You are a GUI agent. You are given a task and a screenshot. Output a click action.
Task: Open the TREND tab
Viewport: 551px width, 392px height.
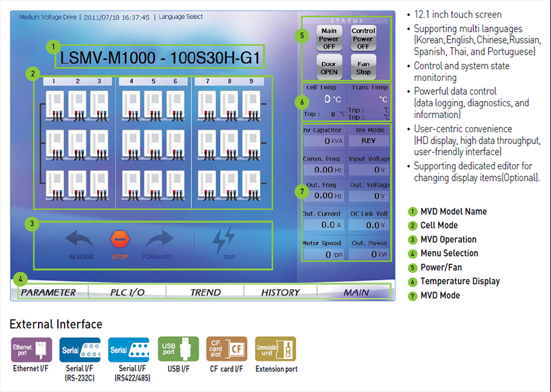pos(203,292)
